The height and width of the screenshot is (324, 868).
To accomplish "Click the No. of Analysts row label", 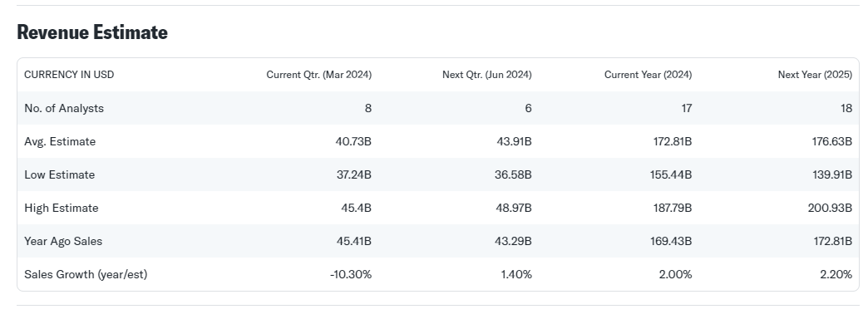I will coord(64,108).
